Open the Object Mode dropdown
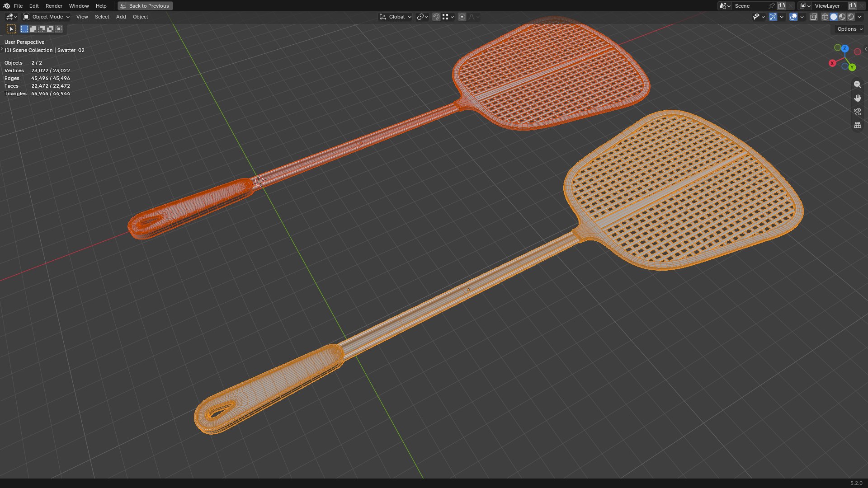The height and width of the screenshot is (488, 868). (x=46, y=17)
